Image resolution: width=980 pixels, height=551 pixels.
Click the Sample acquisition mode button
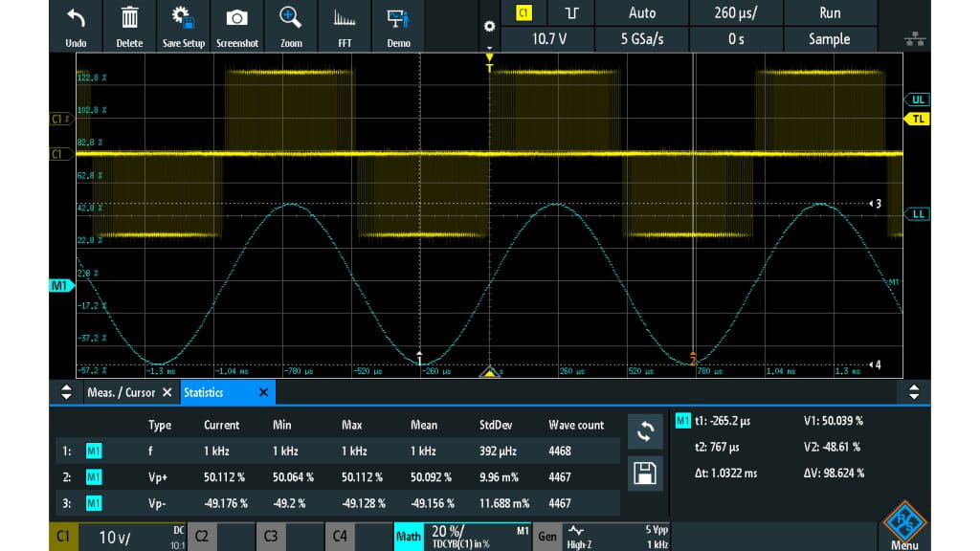coord(830,39)
